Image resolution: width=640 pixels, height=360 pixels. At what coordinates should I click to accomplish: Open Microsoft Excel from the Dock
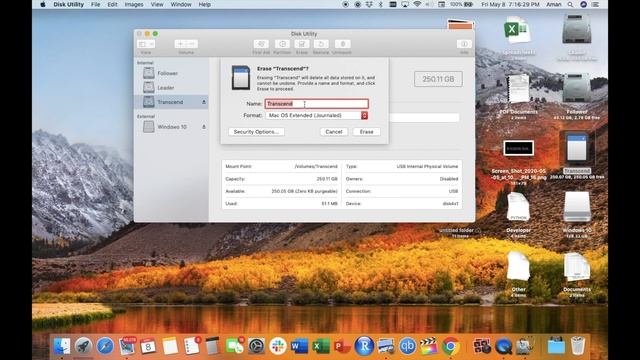tap(321, 346)
